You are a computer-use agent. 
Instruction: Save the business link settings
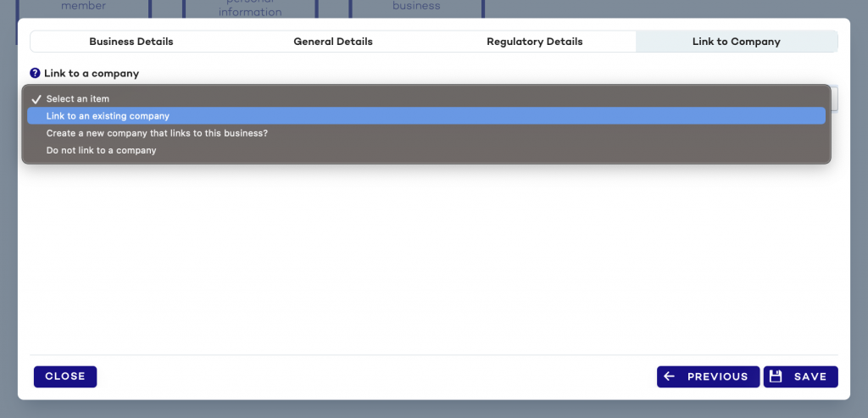800,376
